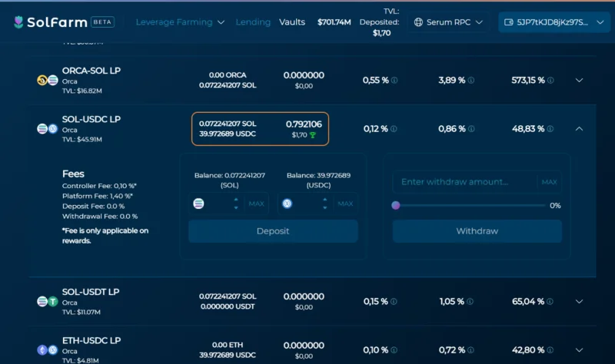The image size is (615, 364).
Task: Click the SOL-USDT LP vault name
Action: click(x=91, y=292)
